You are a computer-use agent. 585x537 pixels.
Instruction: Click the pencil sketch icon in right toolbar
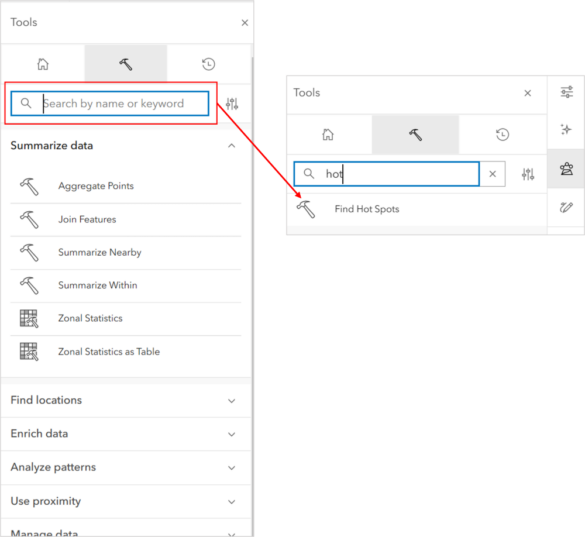coord(566,207)
